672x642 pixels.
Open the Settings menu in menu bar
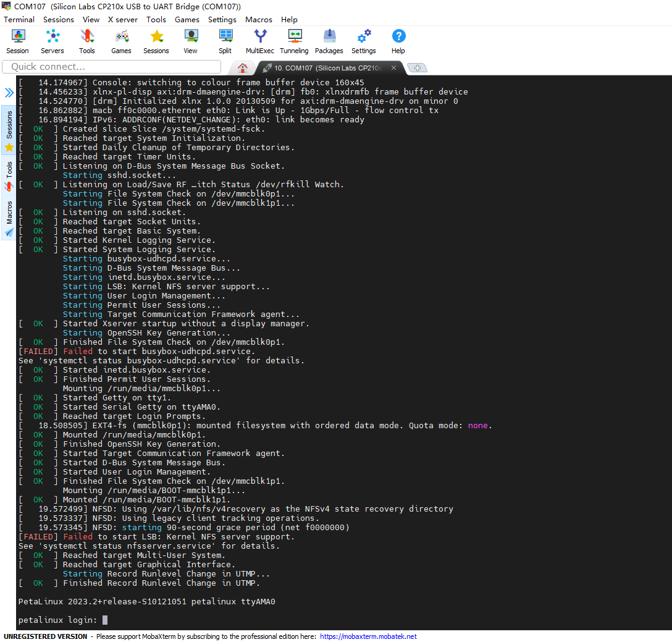(x=222, y=19)
